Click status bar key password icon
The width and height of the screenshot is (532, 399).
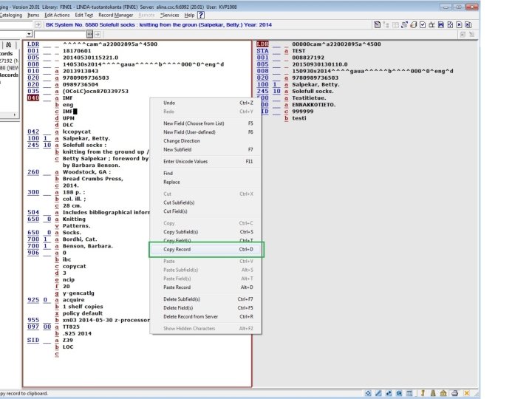click(423, 393)
